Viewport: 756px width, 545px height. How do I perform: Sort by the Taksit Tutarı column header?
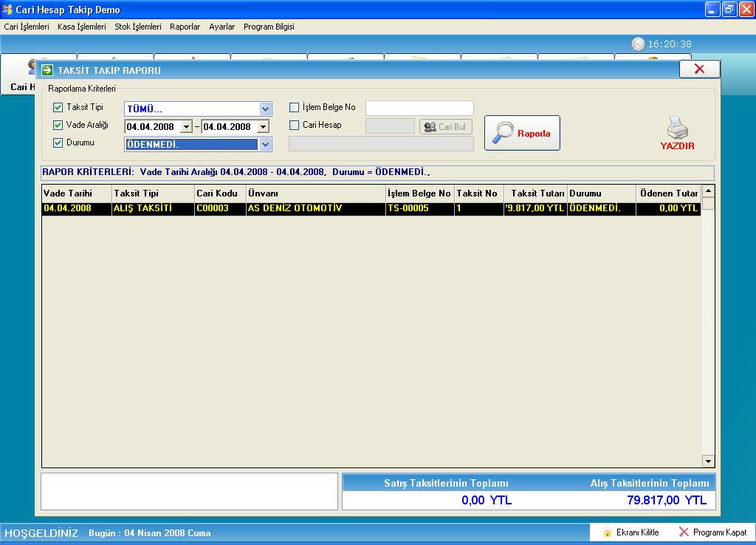[x=537, y=193]
